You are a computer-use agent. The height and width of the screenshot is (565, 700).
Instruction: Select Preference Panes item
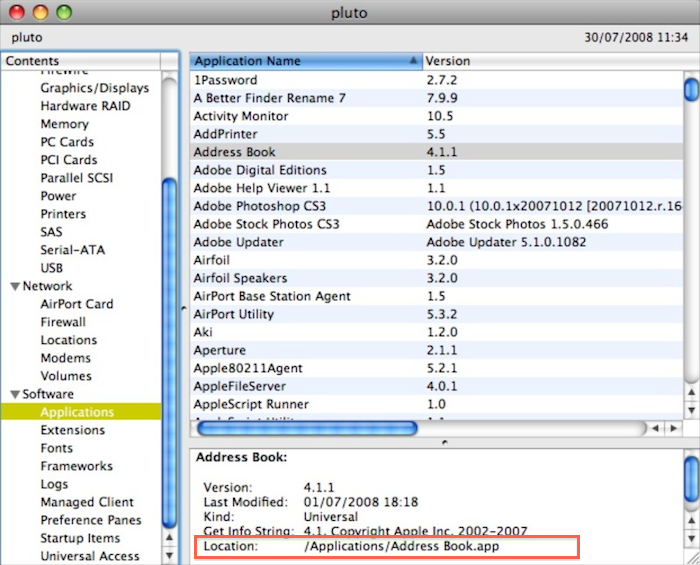pyautogui.click(x=91, y=520)
